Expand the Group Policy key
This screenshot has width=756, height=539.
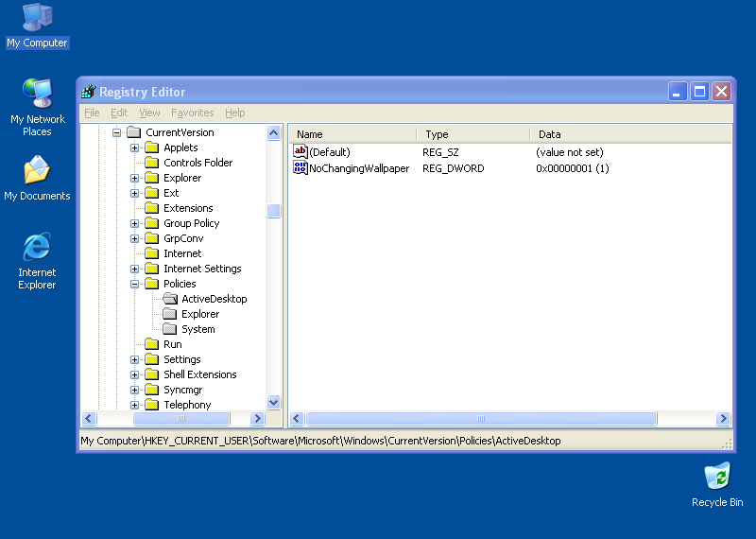(134, 223)
